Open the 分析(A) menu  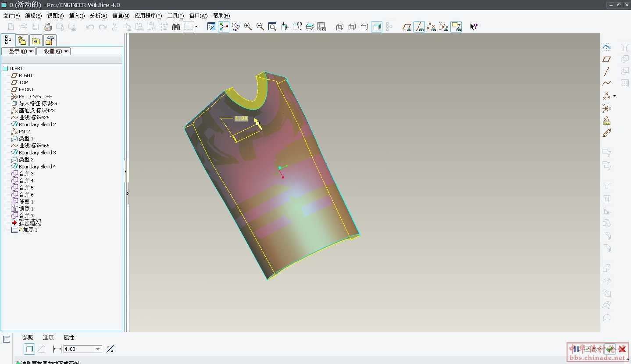point(98,16)
